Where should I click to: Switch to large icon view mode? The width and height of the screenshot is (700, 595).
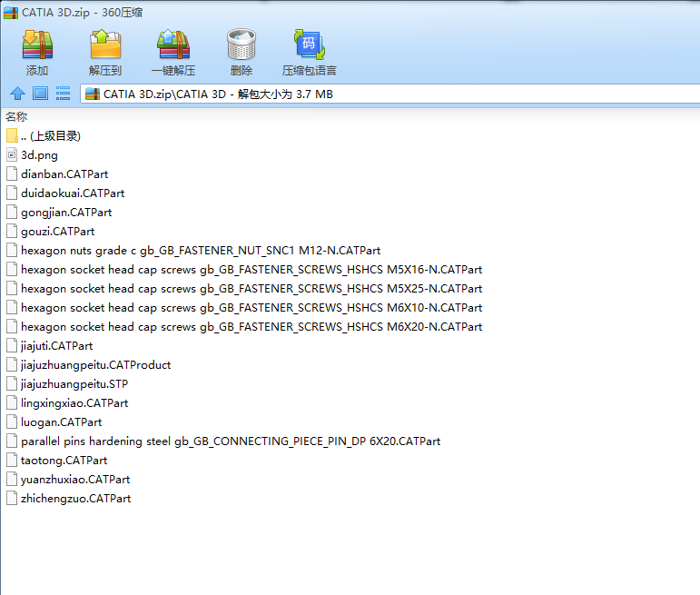(x=40, y=94)
